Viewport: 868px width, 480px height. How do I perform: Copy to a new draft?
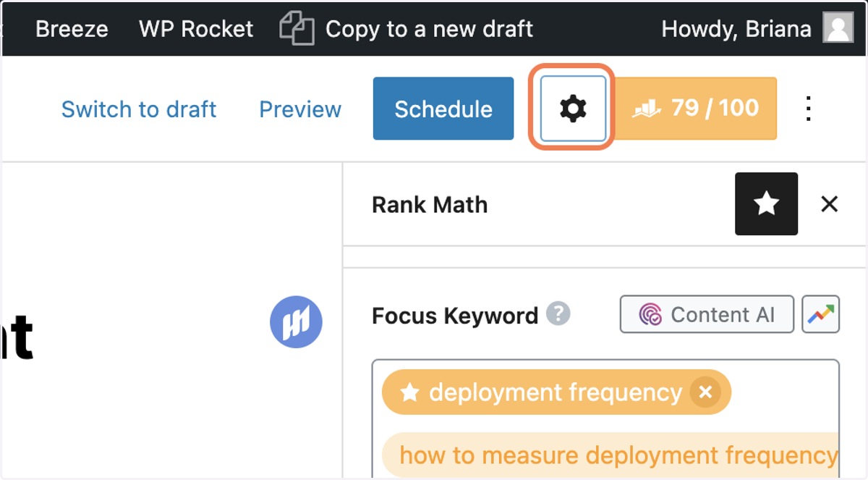point(407,29)
